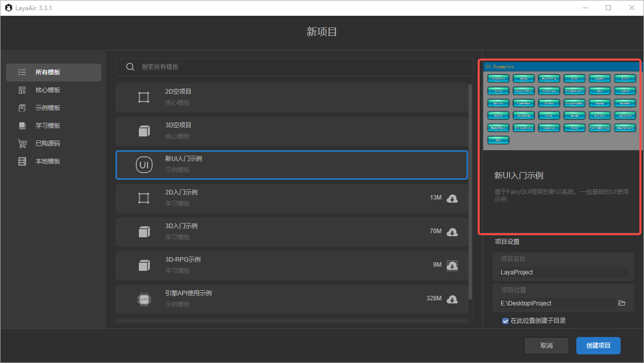This screenshot has height=363, width=644.
Task: Select the 2D空项目 template
Action: (291, 97)
